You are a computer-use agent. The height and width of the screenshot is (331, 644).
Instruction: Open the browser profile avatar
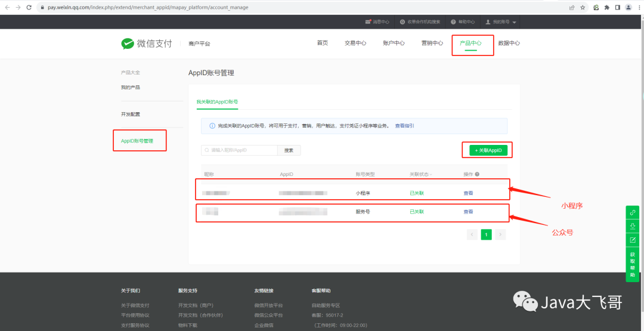628,7
